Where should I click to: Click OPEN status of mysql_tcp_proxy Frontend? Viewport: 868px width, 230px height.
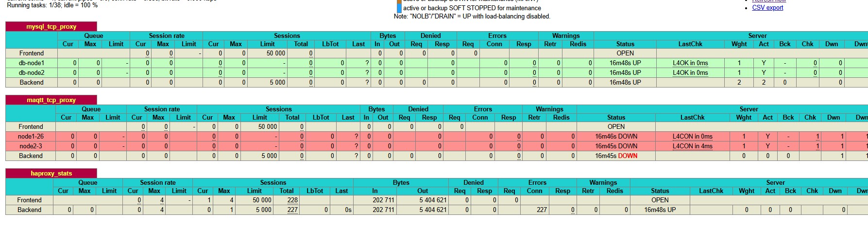pyautogui.click(x=625, y=53)
